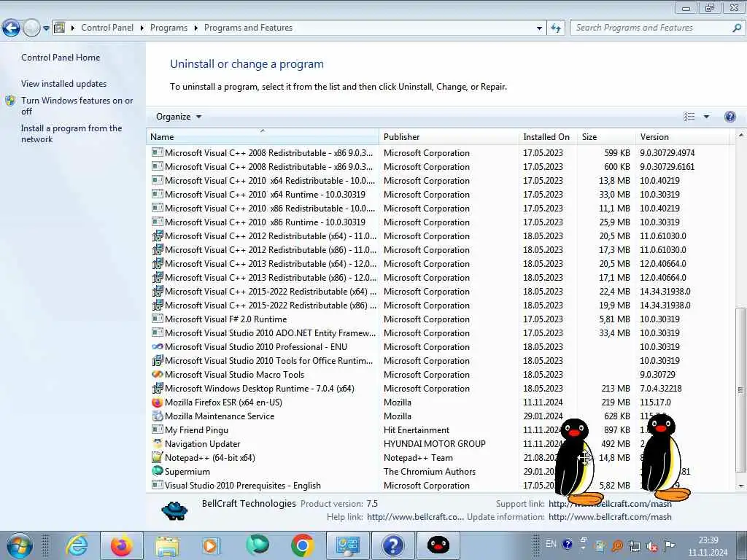Screen dimensions: 747x560
Task: Open the Update information bellcraft.com/mash link
Action: 610,517
